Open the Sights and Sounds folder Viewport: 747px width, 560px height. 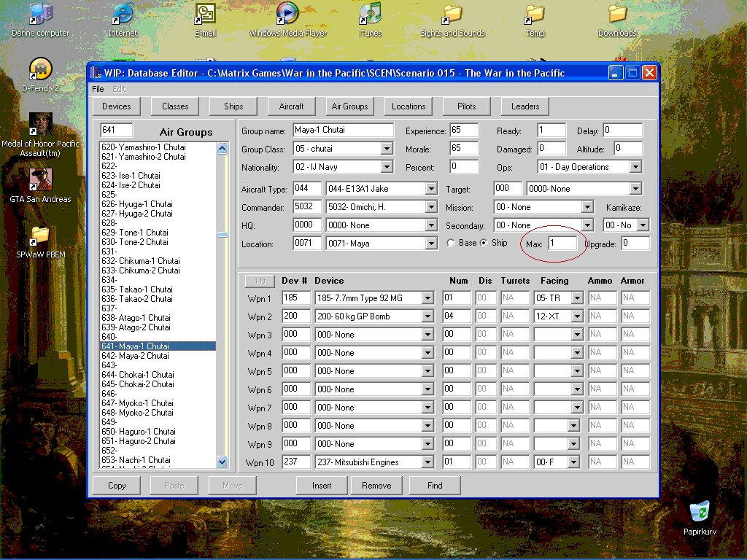[452, 13]
